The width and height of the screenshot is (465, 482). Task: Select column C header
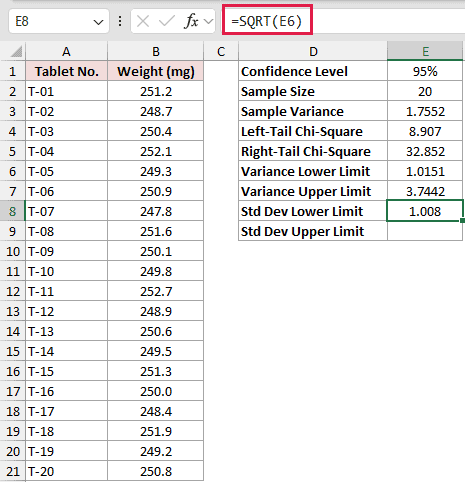221,52
